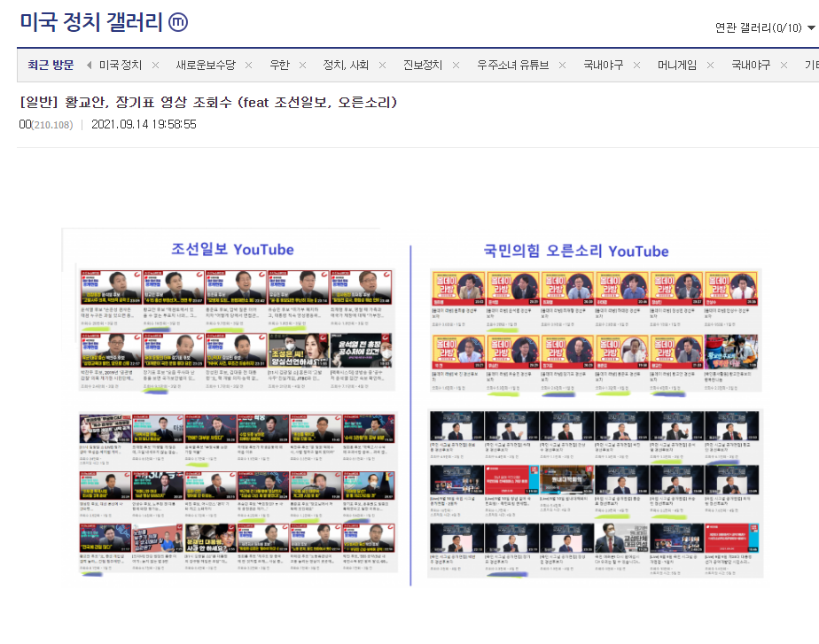The image size is (819, 644).
Task: Remove the 국내야구 entry before 머니게임
Action: click(x=636, y=66)
